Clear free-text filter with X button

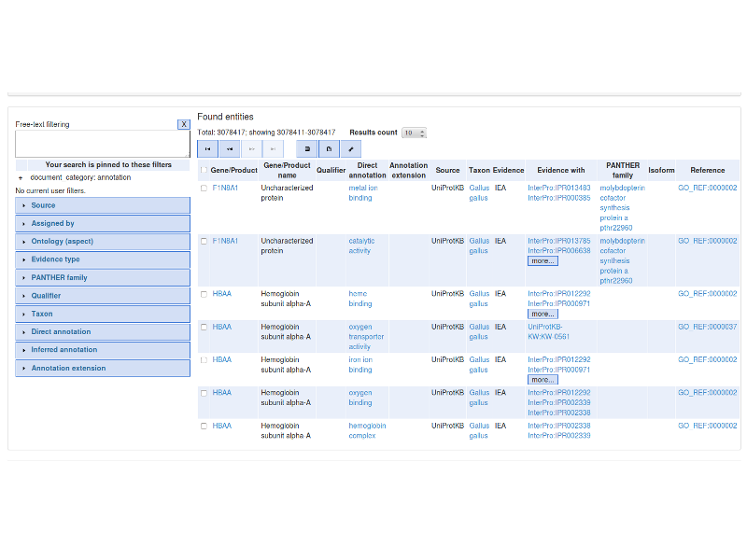184,124
